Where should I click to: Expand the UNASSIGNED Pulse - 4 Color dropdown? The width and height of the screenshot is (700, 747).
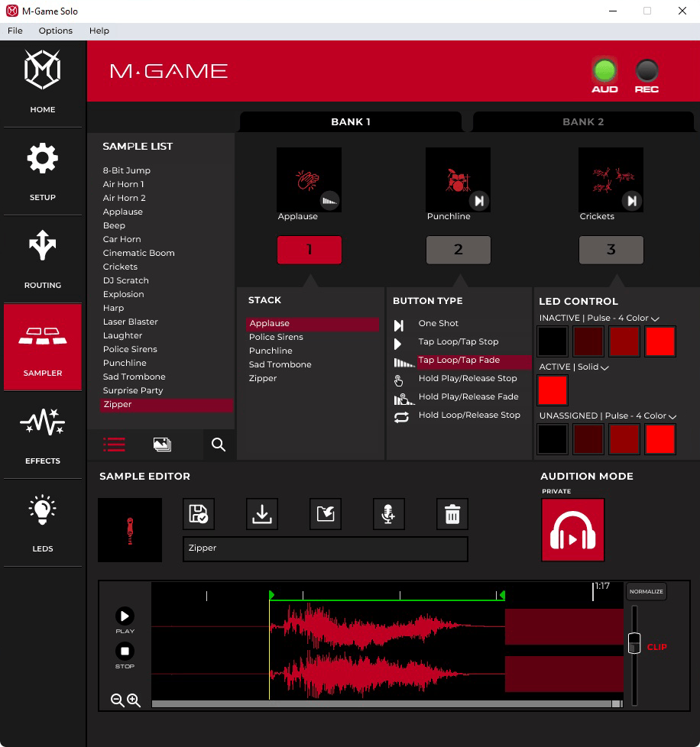coord(608,416)
